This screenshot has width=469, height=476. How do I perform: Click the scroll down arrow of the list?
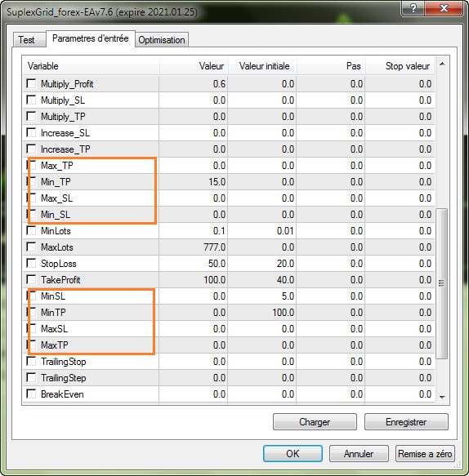click(442, 397)
